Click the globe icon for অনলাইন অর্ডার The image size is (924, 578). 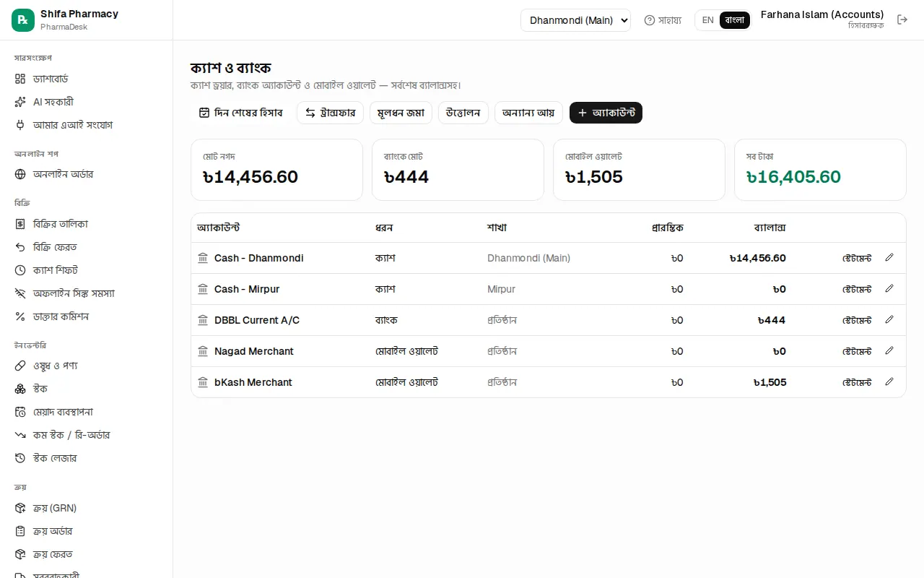(x=20, y=174)
